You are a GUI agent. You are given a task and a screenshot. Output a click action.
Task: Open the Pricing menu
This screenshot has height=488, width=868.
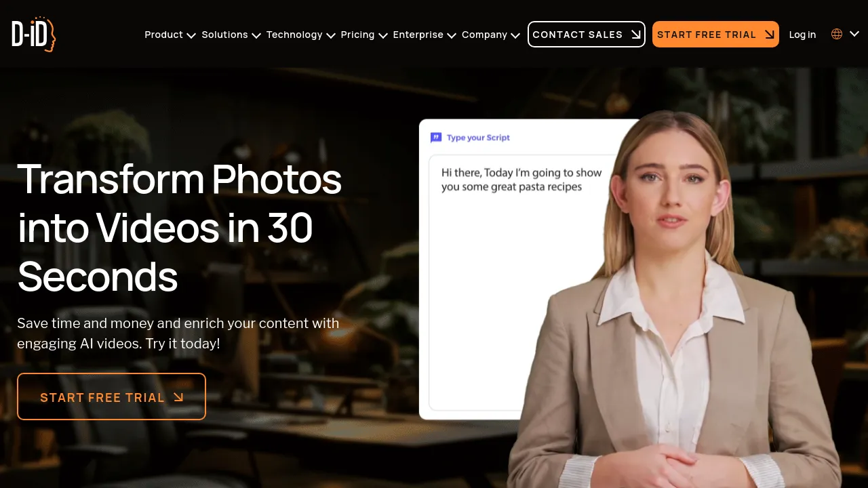[357, 35]
